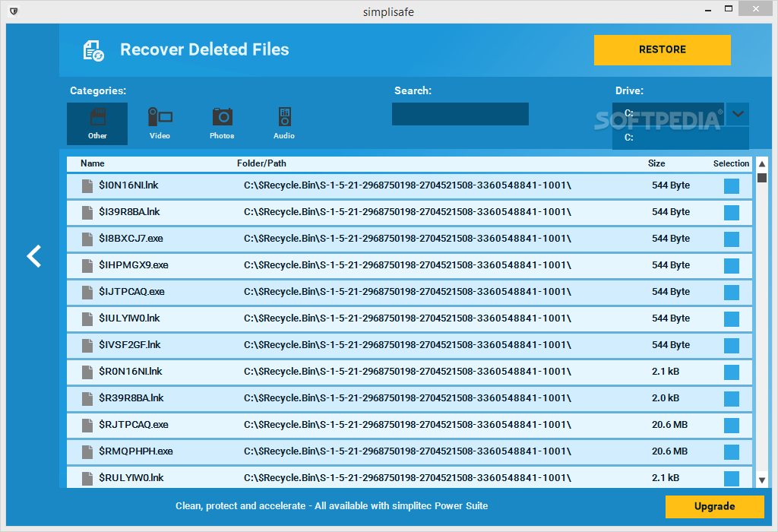Click the path of $IVSF2GF.lnk row
The width and height of the screenshot is (778, 532).
pyautogui.click(x=407, y=345)
